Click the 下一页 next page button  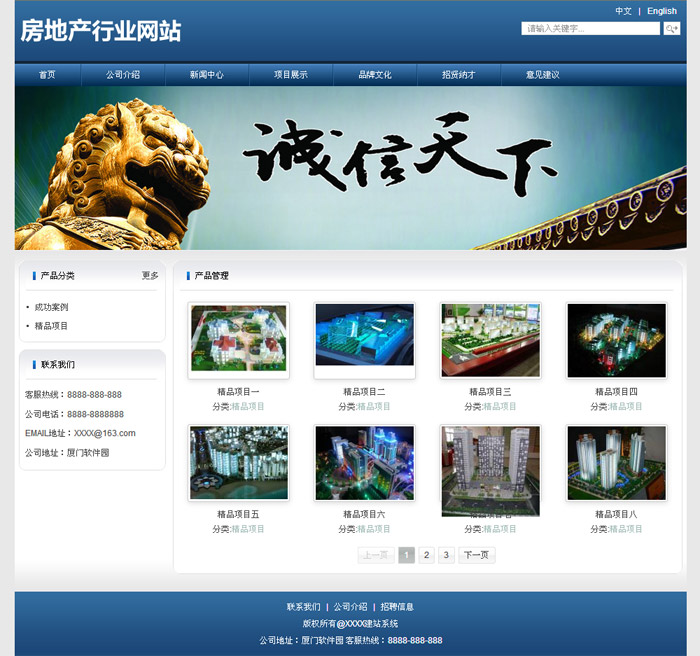pos(477,555)
